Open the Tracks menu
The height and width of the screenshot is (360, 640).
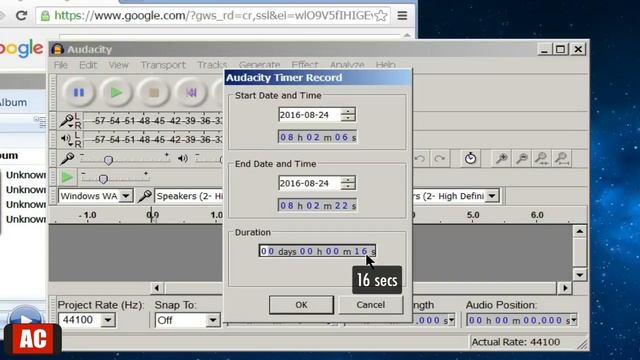click(212, 65)
